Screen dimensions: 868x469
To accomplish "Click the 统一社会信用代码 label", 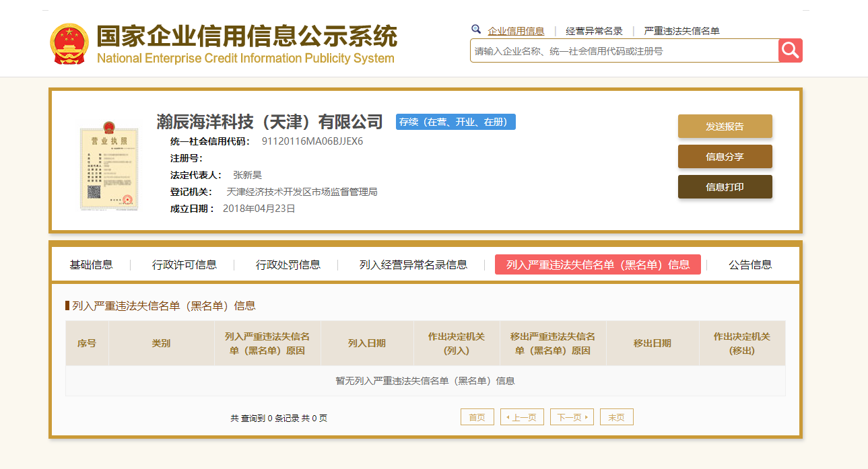I will 210,141.
